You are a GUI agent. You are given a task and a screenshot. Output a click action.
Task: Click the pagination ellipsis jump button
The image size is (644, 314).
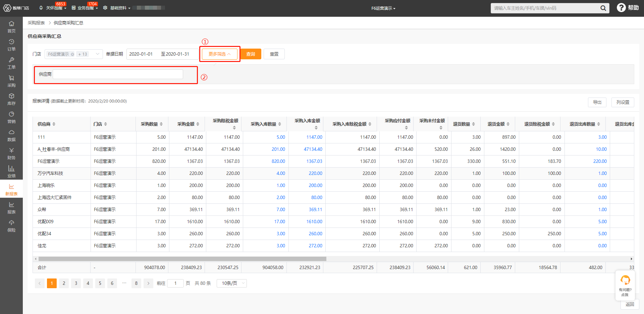(124, 283)
